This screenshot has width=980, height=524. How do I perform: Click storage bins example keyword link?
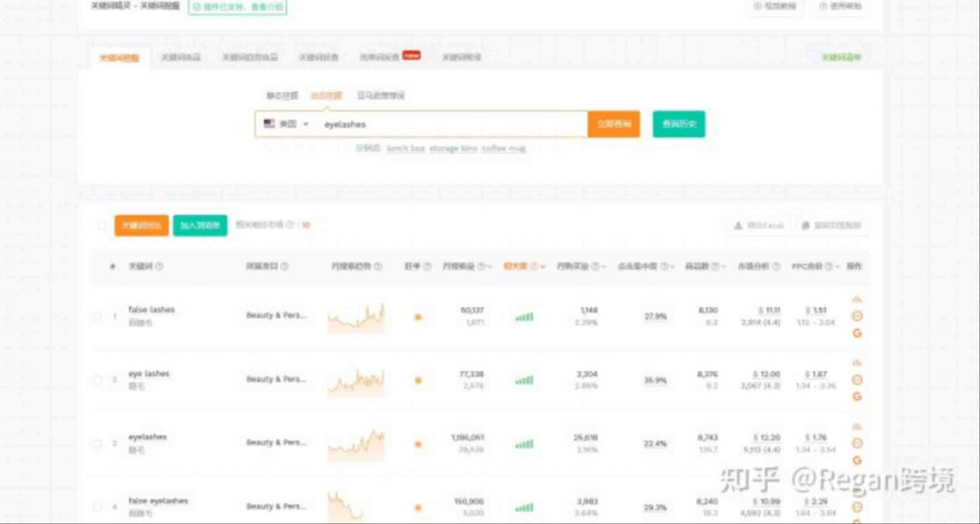453,148
